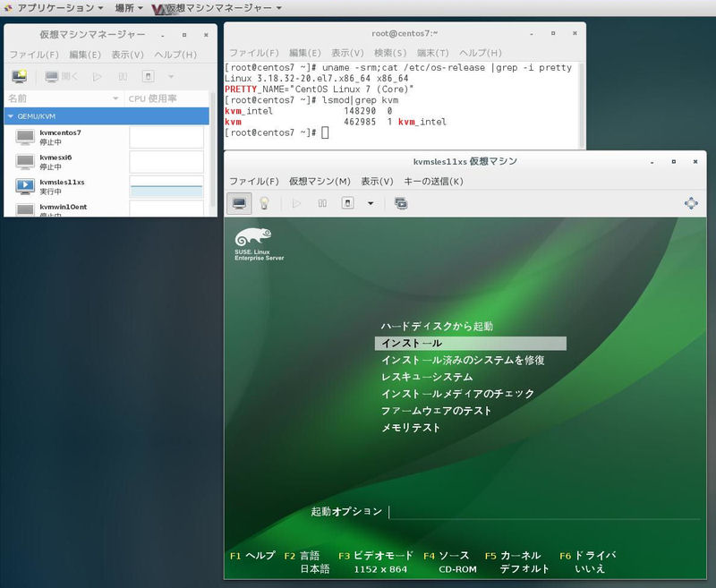The height and width of the screenshot is (588, 716).
Task: Open 仮想マシンマネージャー app menu in top panel
Action: click(218, 8)
